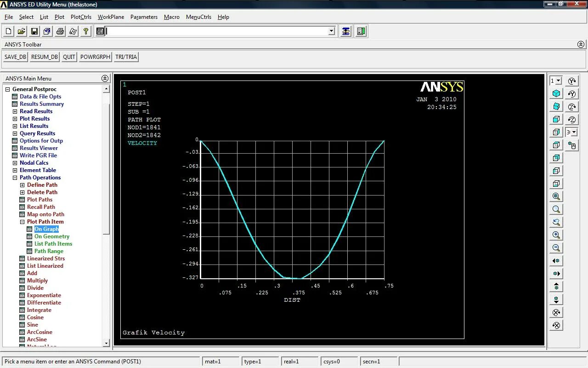Viewport: 588px width, 368px height.
Task: Expand the Define Path node
Action: [x=22, y=185]
